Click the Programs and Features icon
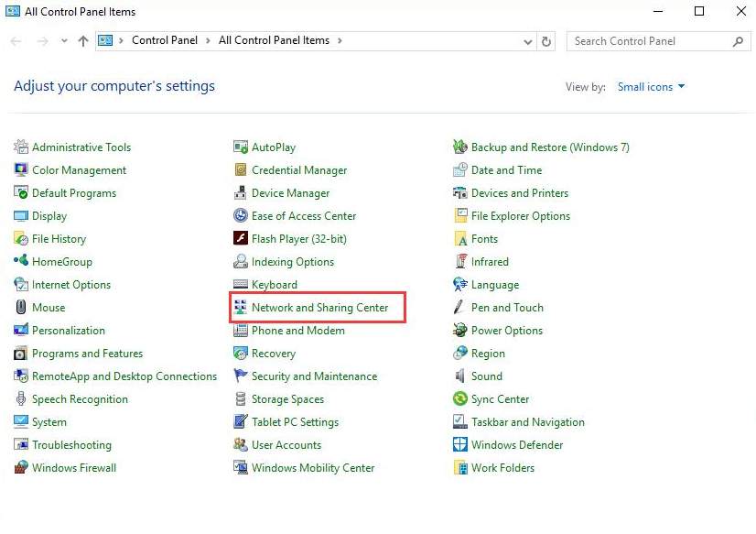The width and height of the screenshot is (756, 534). pos(21,354)
